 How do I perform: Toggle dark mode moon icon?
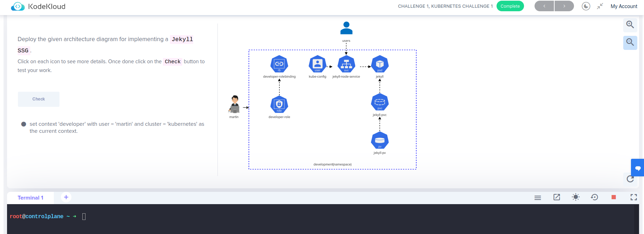(x=586, y=6)
